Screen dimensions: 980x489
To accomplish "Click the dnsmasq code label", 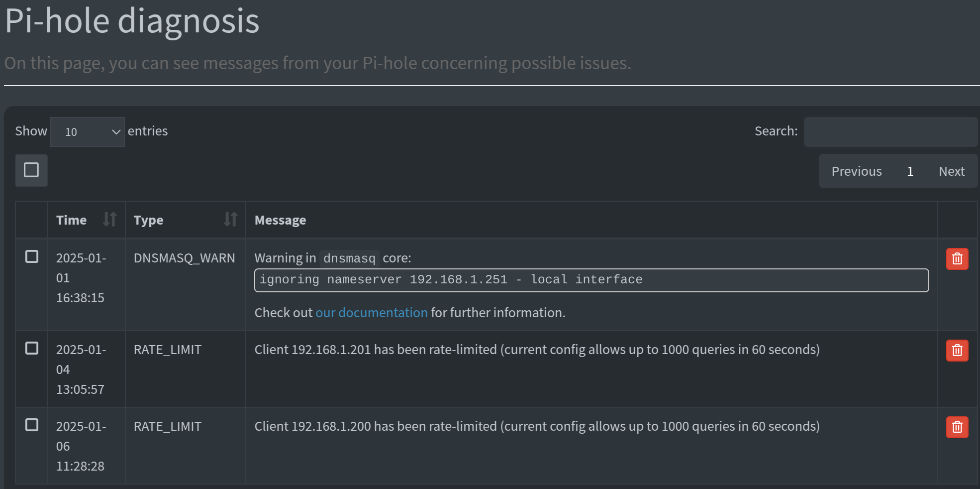I will 349,258.
